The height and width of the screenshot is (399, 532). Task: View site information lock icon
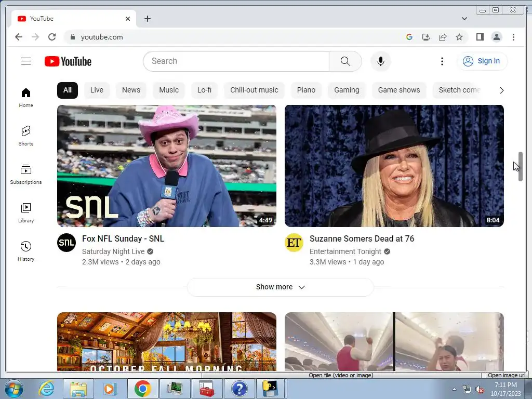[x=72, y=37]
